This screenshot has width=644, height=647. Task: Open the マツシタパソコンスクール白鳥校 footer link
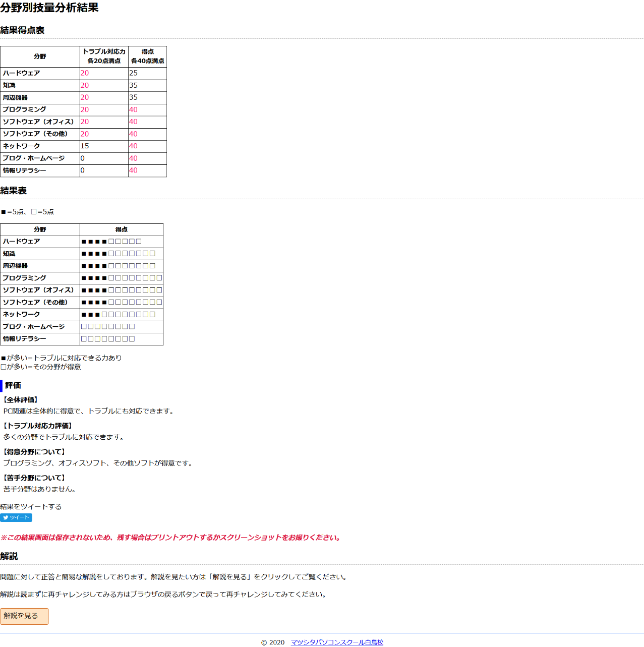[336, 642]
